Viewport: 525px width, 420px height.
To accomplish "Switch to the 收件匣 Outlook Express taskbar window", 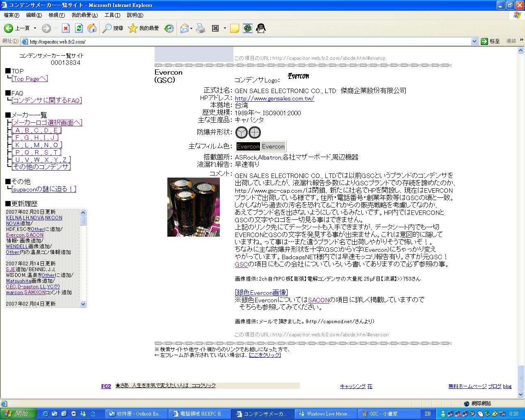I will [x=137, y=414].
